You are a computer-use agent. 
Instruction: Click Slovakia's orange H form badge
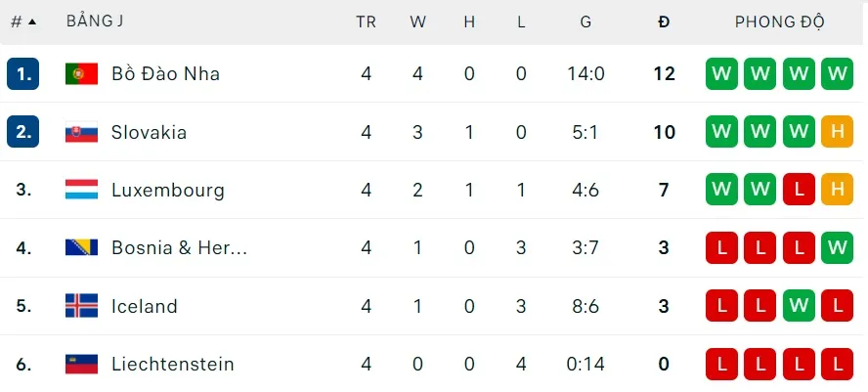pos(838,132)
